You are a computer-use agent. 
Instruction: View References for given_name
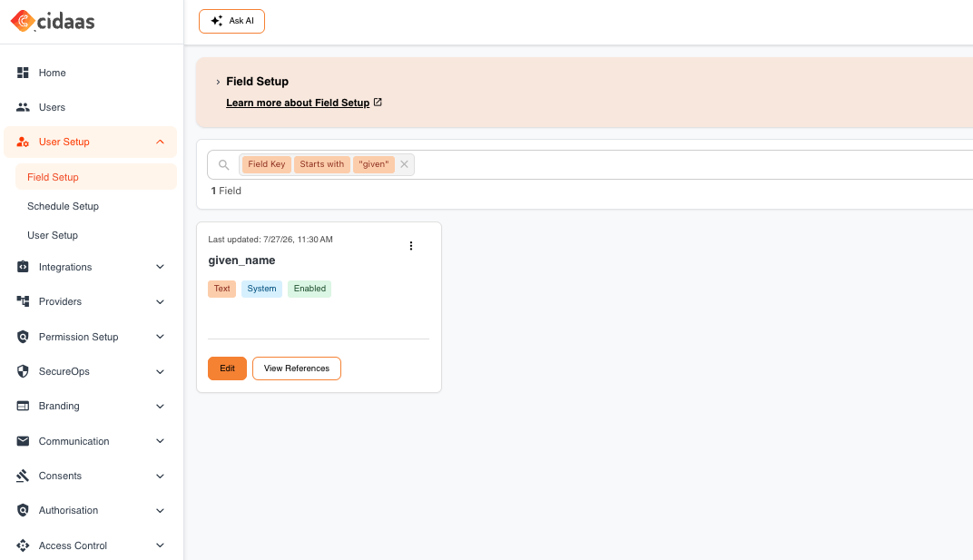pos(297,368)
